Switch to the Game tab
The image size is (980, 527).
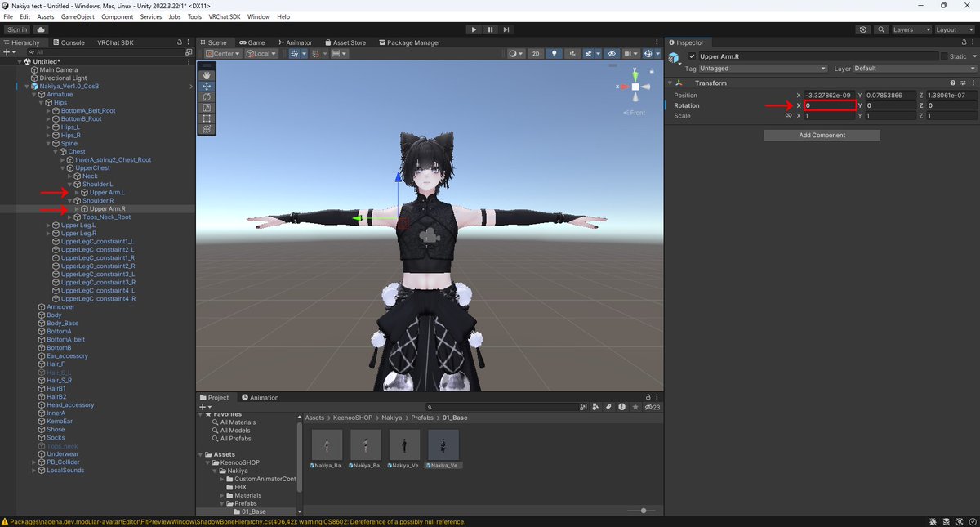coord(252,42)
